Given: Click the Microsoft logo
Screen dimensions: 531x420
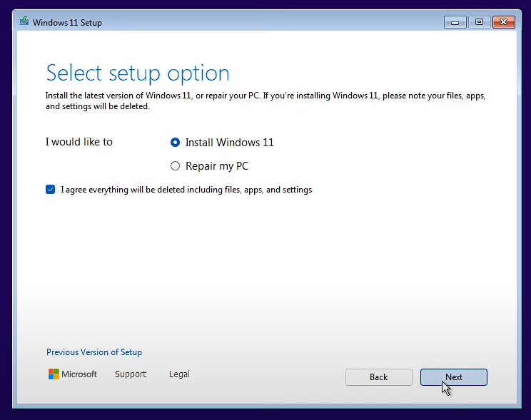Looking at the screenshot, I should coord(73,374).
